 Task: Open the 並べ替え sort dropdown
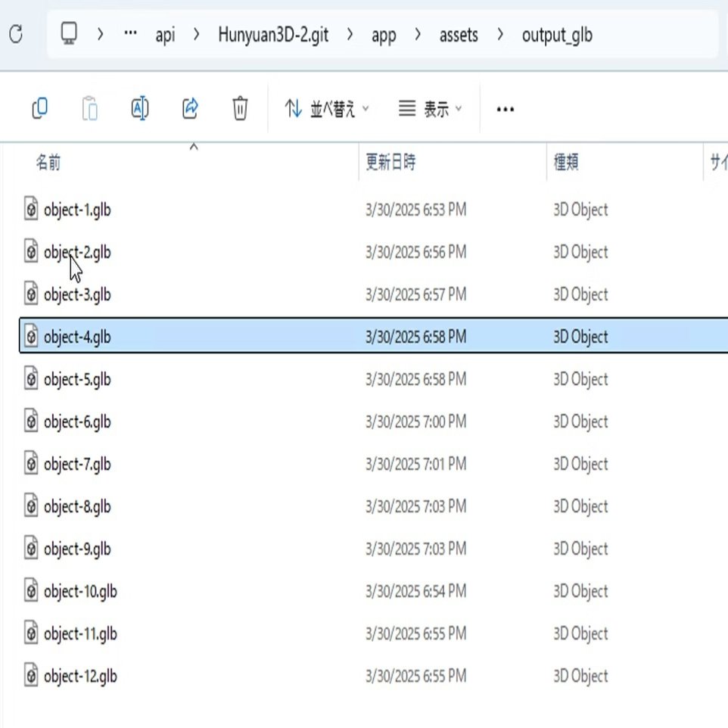click(x=327, y=109)
